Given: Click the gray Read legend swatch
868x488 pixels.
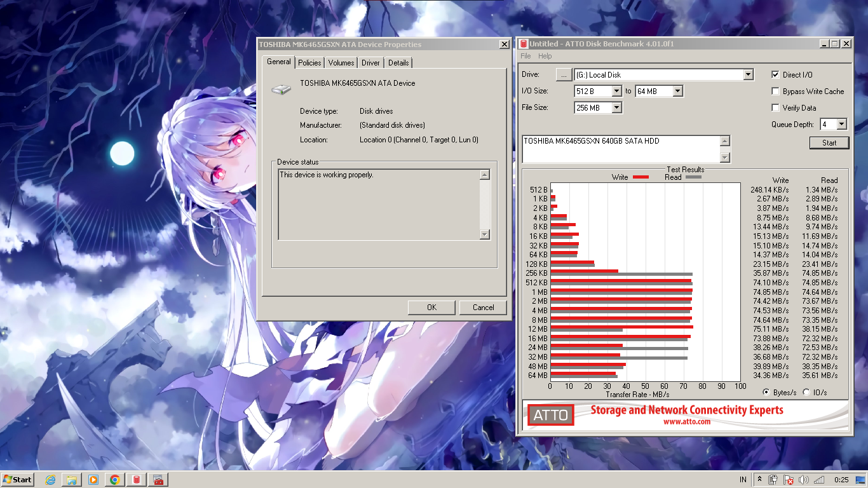Looking at the screenshot, I should pyautogui.click(x=693, y=177).
